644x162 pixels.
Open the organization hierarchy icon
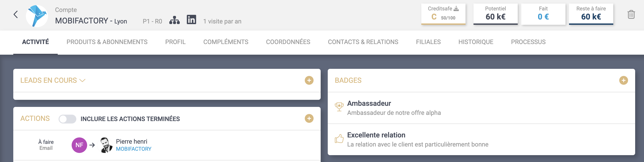[x=174, y=20]
